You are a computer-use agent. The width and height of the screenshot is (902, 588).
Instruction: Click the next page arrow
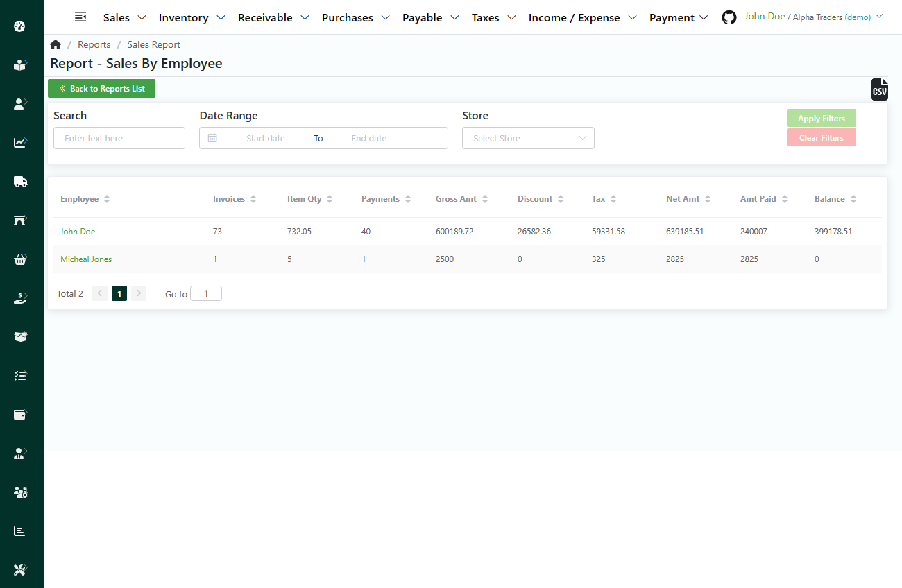(139, 293)
